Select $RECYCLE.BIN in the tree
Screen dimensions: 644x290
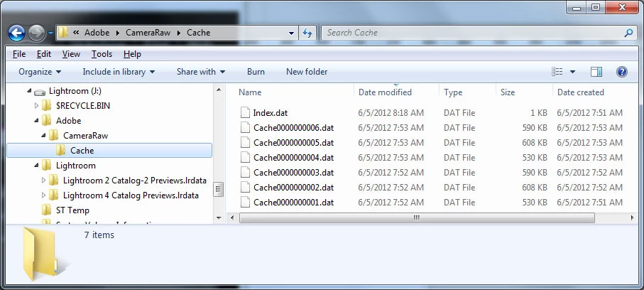83,106
